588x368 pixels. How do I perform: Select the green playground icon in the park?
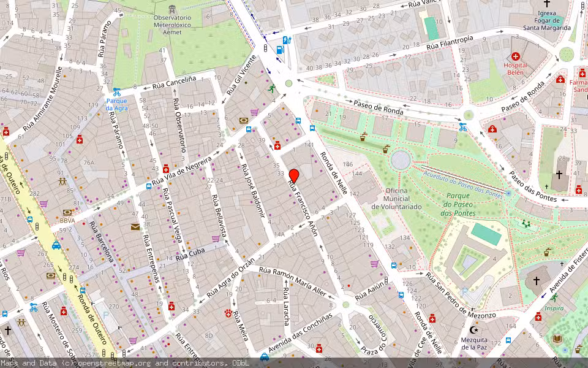tap(527, 224)
